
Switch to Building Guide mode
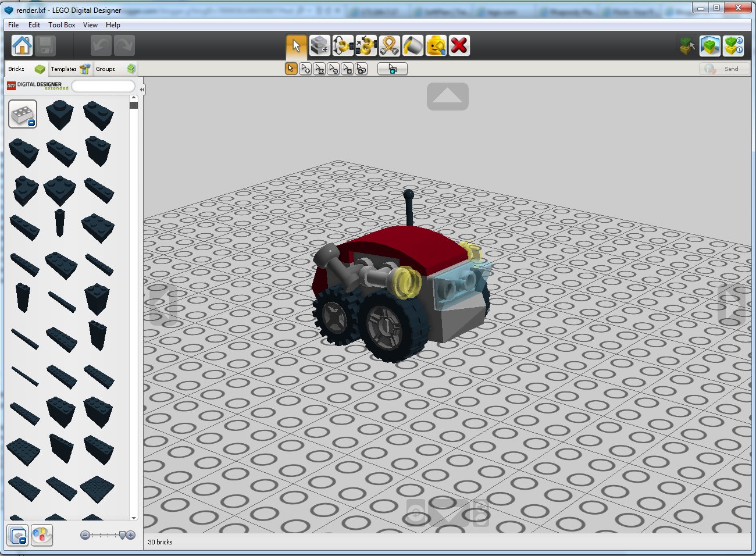click(733, 45)
